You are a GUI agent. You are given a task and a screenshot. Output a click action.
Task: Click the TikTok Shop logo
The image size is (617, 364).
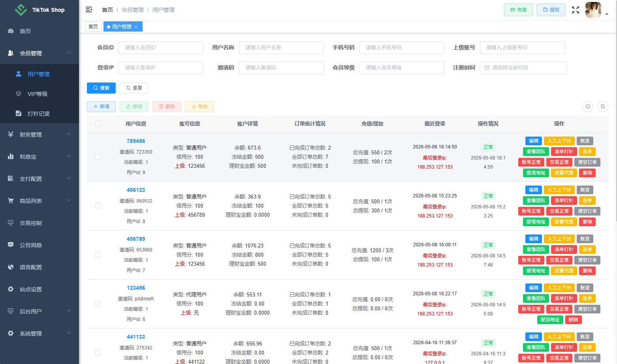40,10
